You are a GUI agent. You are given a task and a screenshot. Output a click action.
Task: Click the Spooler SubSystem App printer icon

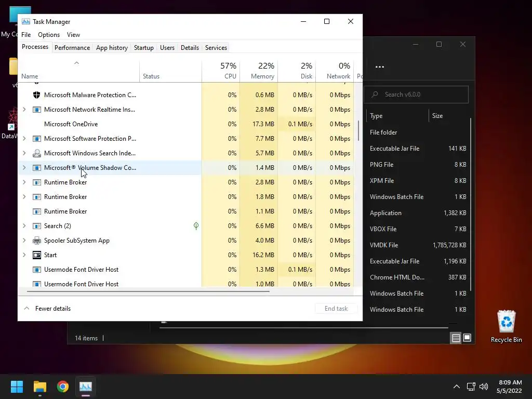[37, 241]
